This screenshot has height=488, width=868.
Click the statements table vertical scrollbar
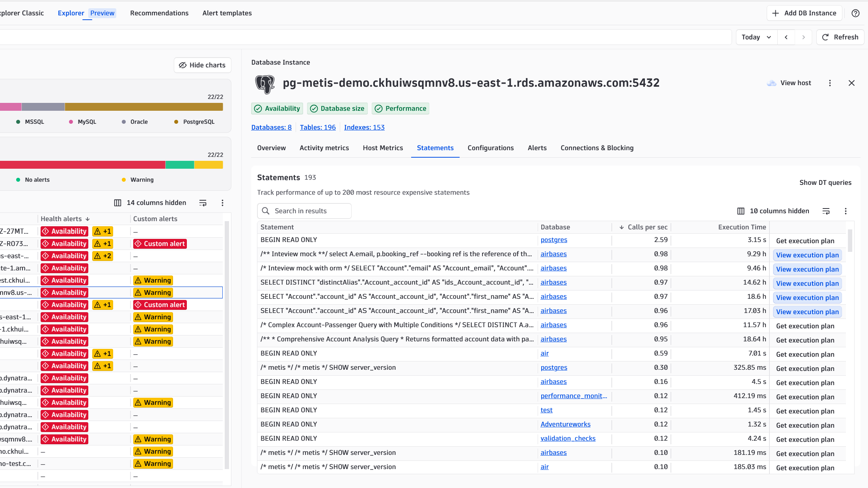click(x=850, y=240)
